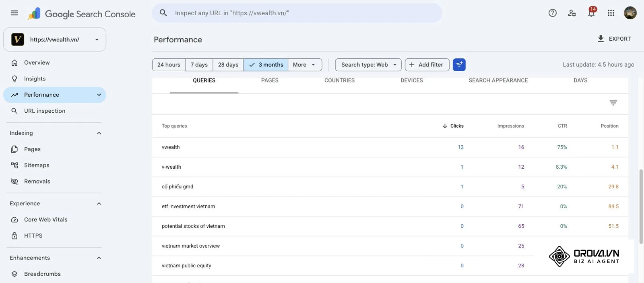Click the 75% CTR value

[x=562, y=147]
